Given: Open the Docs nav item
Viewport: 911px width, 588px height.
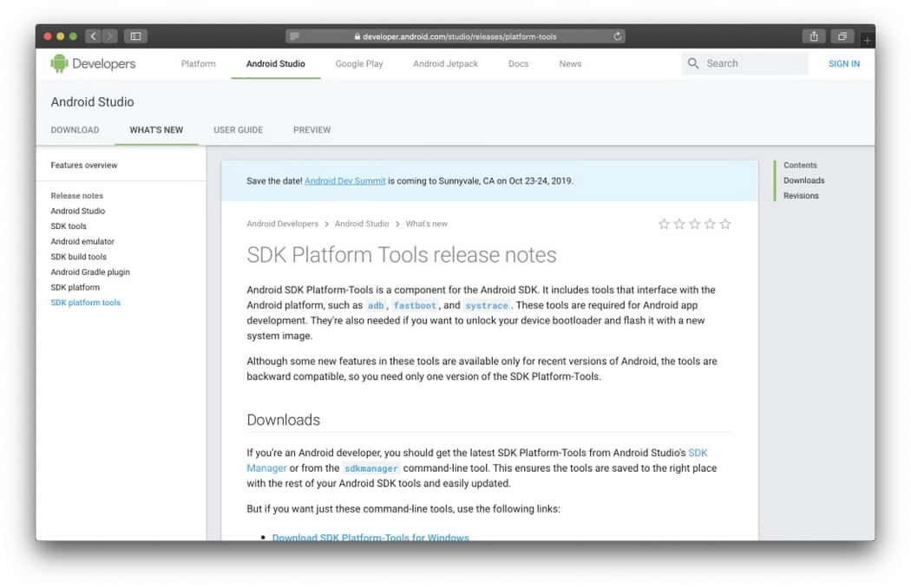Looking at the screenshot, I should click(518, 63).
